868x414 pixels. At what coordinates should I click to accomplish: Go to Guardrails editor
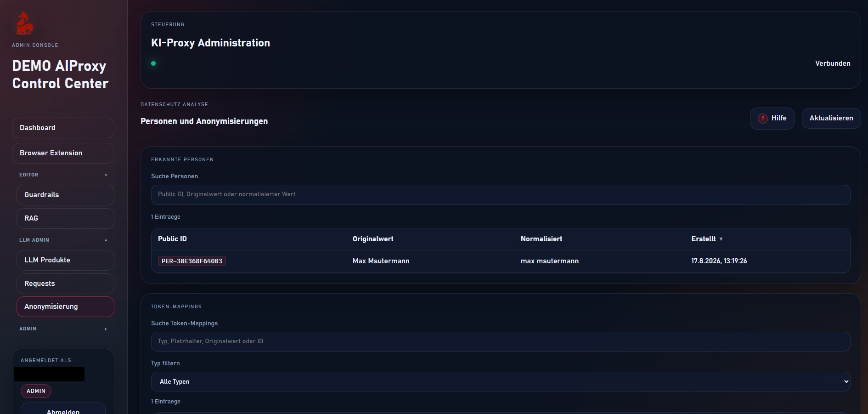pyautogui.click(x=65, y=195)
